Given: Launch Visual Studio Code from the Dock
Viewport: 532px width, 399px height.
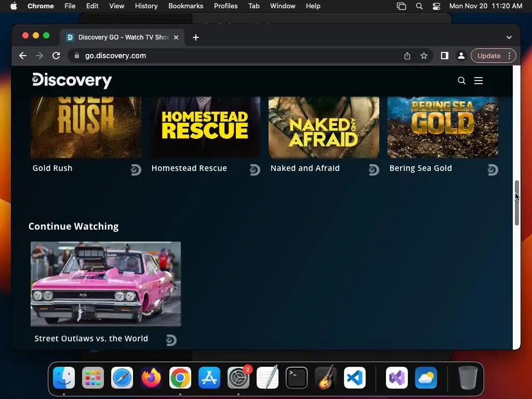Looking at the screenshot, I should tap(355, 378).
